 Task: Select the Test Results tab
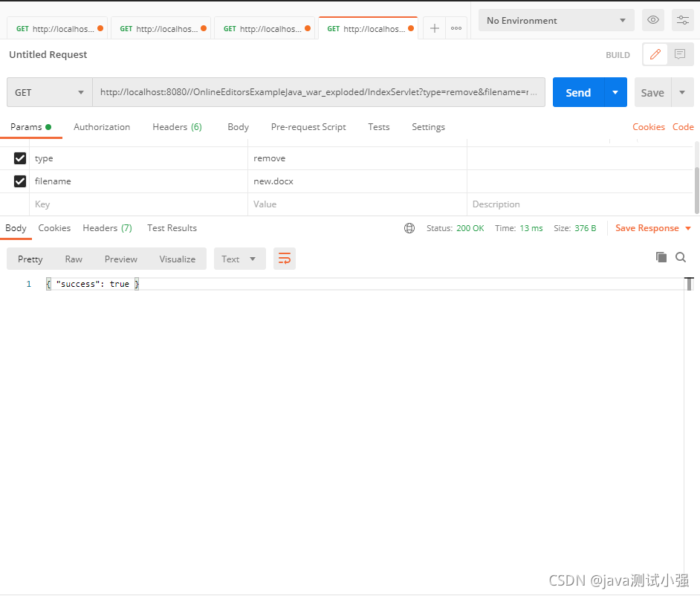pyautogui.click(x=172, y=228)
